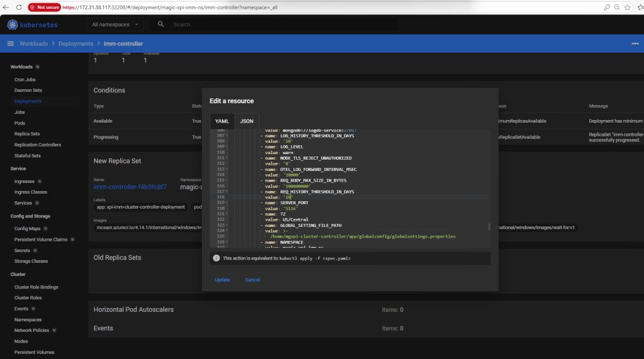
Task: Click the Kubernetes logo icon
Action: pos(13,25)
